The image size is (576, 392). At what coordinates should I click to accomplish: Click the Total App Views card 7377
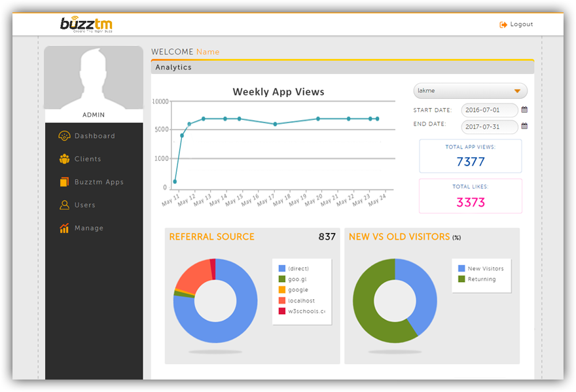coord(470,156)
